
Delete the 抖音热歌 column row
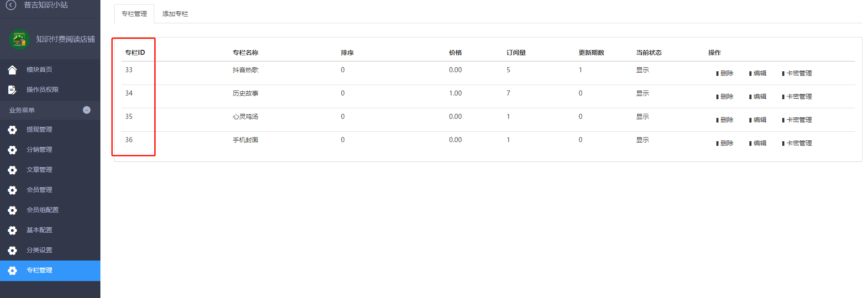pos(725,73)
